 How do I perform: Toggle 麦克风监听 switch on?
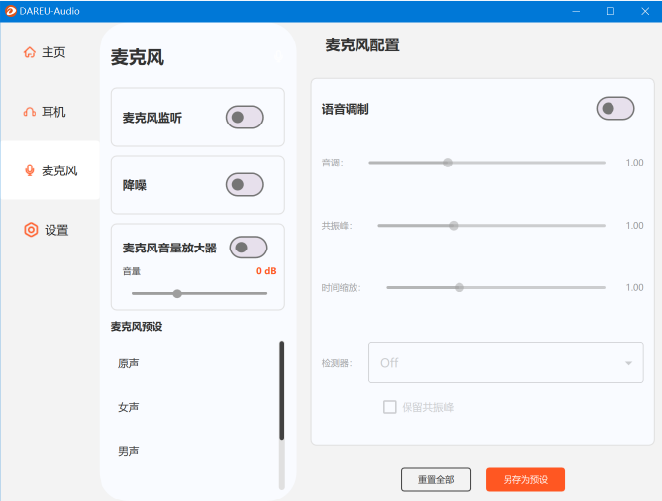pyautogui.click(x=245, y=117)
